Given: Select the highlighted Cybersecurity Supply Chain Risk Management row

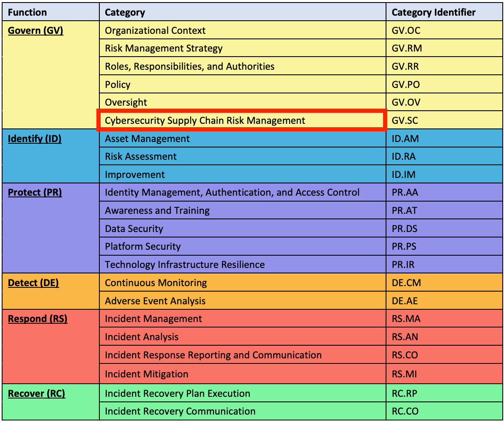Looking at the screenshot, I should pos(205,120).
